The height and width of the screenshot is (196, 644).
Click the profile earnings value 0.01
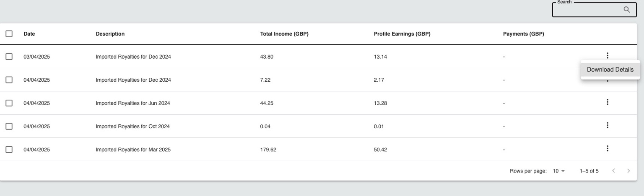point(379,126)
